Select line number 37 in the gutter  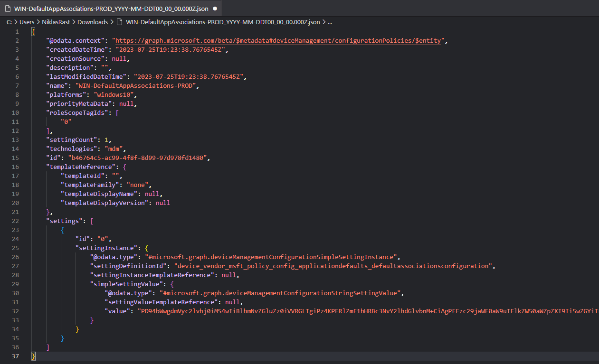pyautogui.click(x=16, y=356)
